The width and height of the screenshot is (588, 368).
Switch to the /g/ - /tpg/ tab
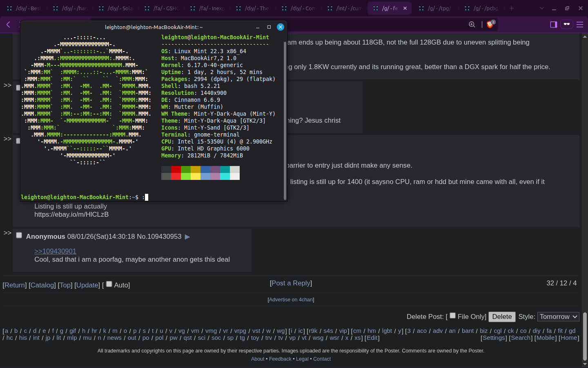436,8
